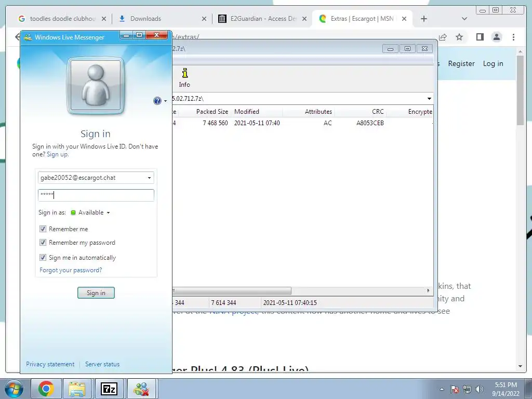Close the toodles doodle clubhouse tab
This screenshot has height=399, width=532.
[104, 19]
